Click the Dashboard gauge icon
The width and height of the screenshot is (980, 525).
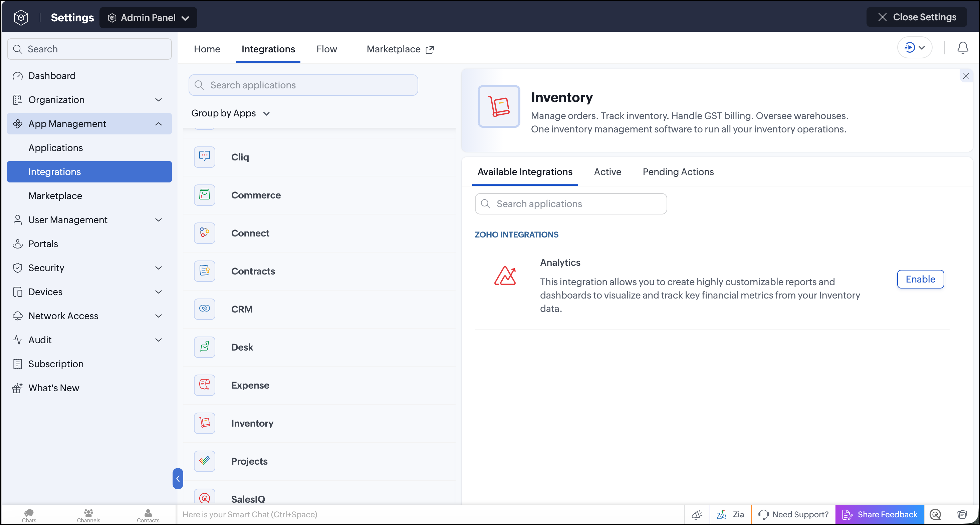(17, 76)
